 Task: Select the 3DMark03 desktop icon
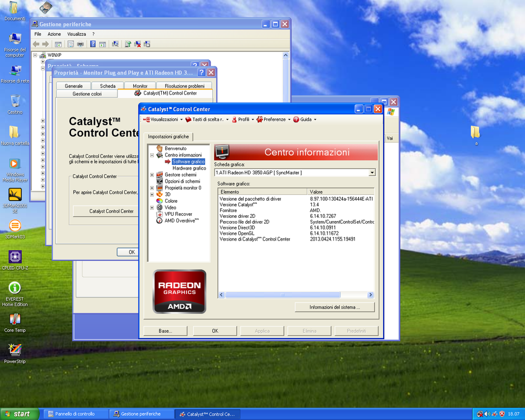point(15,226)
